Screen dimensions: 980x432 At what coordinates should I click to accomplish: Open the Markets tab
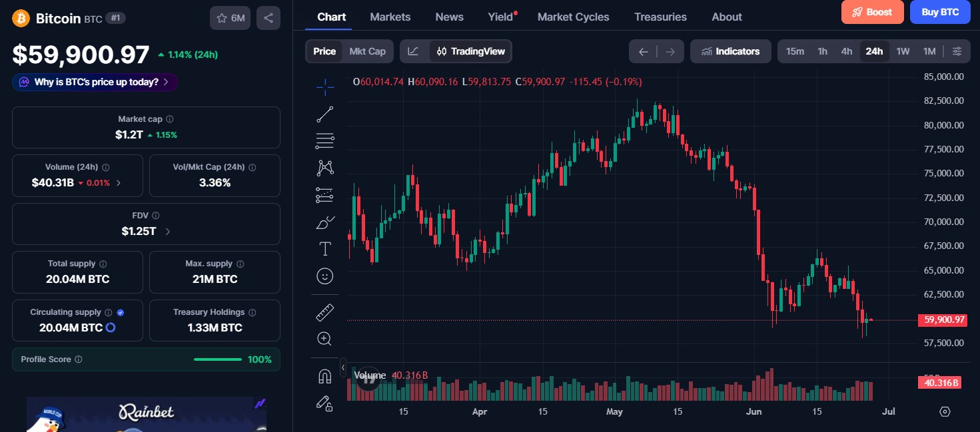(390, 17)
